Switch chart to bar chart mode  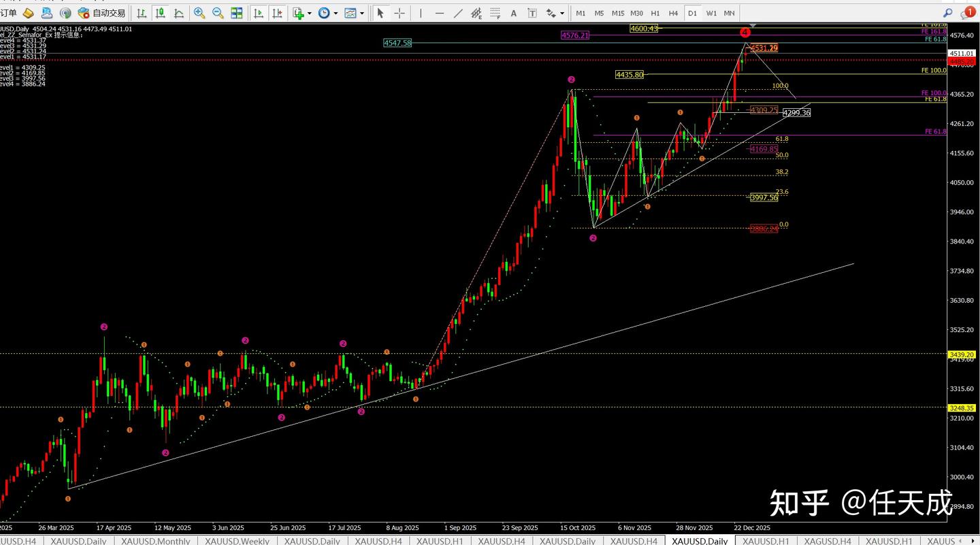click(141, 13)
